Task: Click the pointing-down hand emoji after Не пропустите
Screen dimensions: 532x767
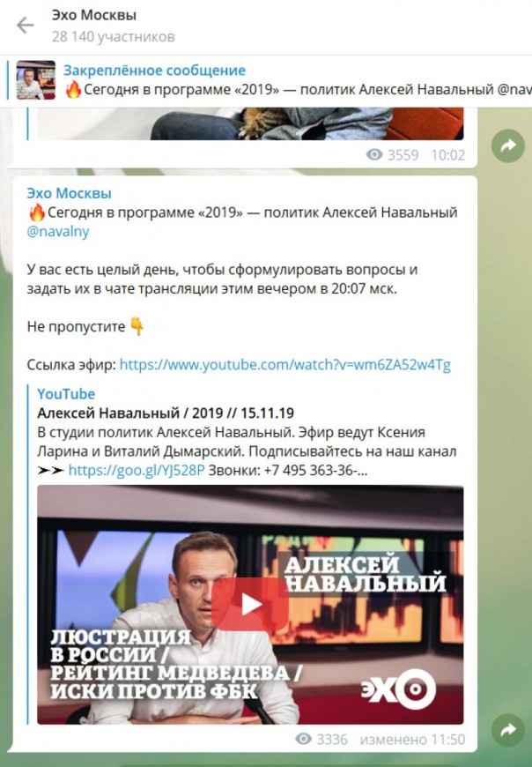Action: click(x=137, y=326)
